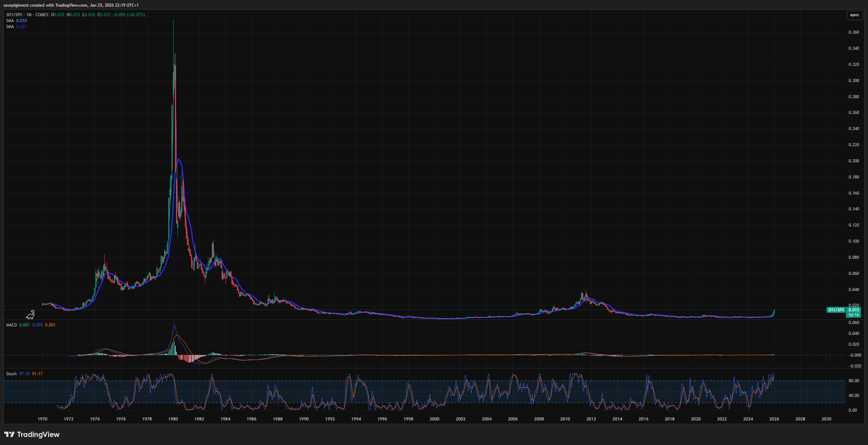Select the MACD indicator legend label
Screen dimensions: 868x445
click(x=12, y=325)
